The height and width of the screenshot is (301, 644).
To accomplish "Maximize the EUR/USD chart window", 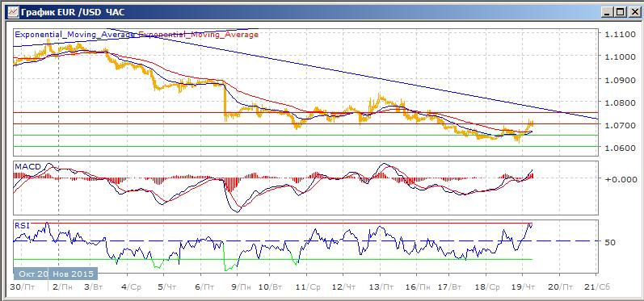I will pos(620,12).
